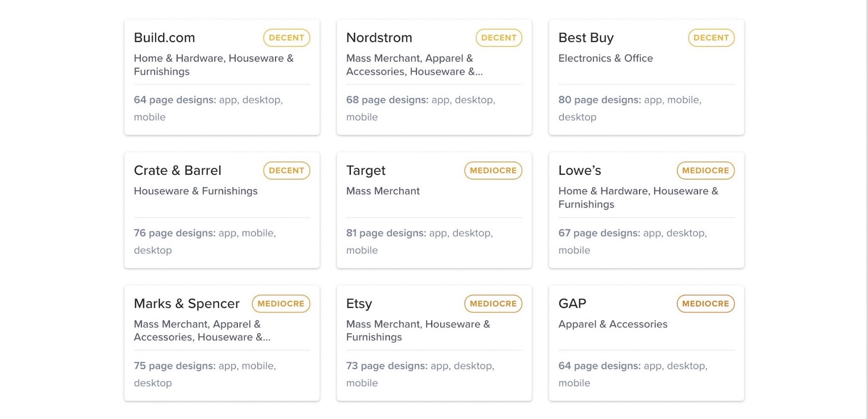
Task: Click "75 page designs" on Marks & Spencer
Action: pos(175,366)
